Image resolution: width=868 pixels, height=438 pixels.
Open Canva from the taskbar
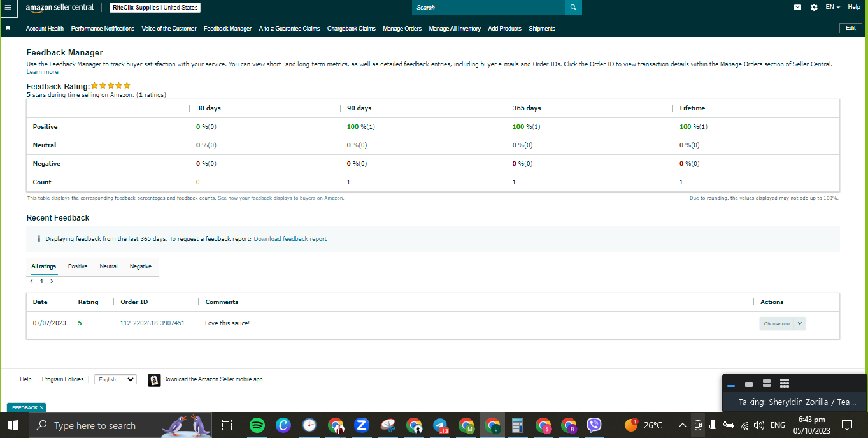[x=283, y=425]
